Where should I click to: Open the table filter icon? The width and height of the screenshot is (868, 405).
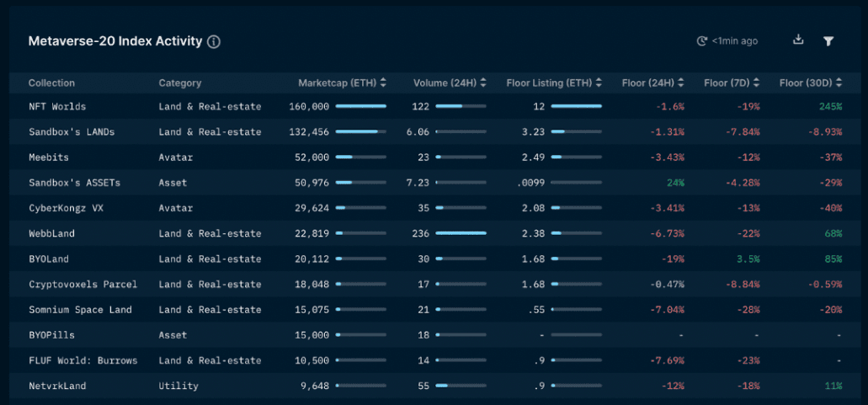[828, 41]
